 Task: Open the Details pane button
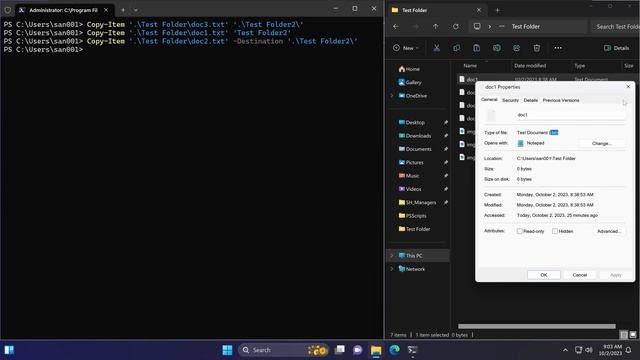[x=616, y=48]
